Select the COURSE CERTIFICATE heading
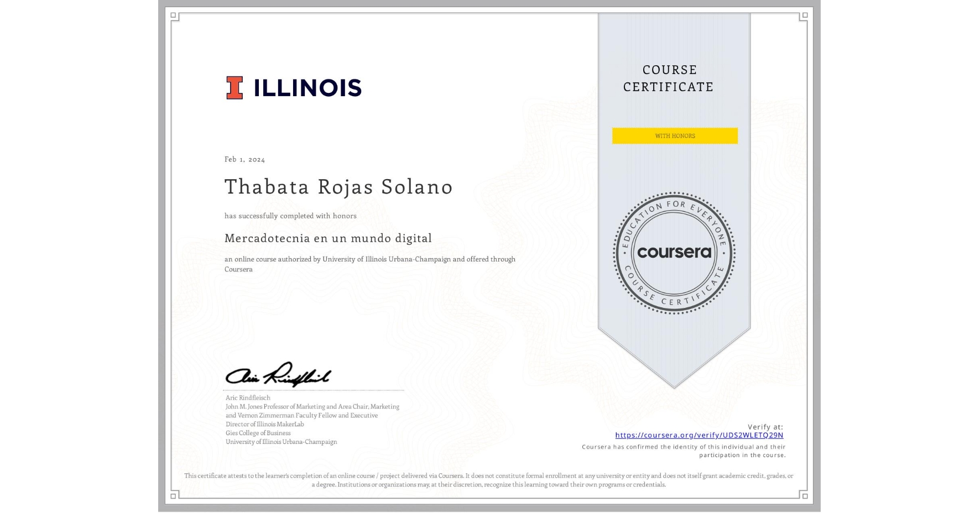The image size is (980, 513). 669,78
